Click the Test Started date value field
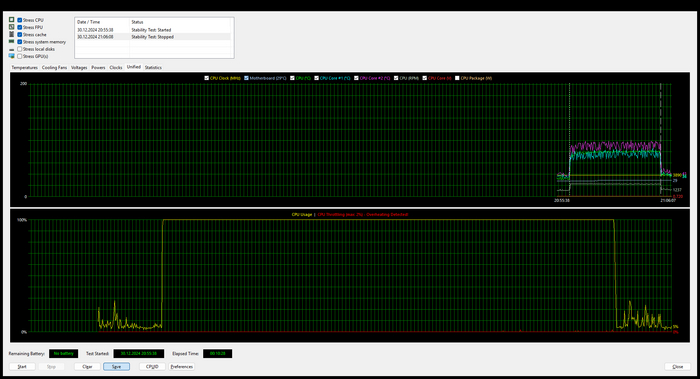 point(139,354)
